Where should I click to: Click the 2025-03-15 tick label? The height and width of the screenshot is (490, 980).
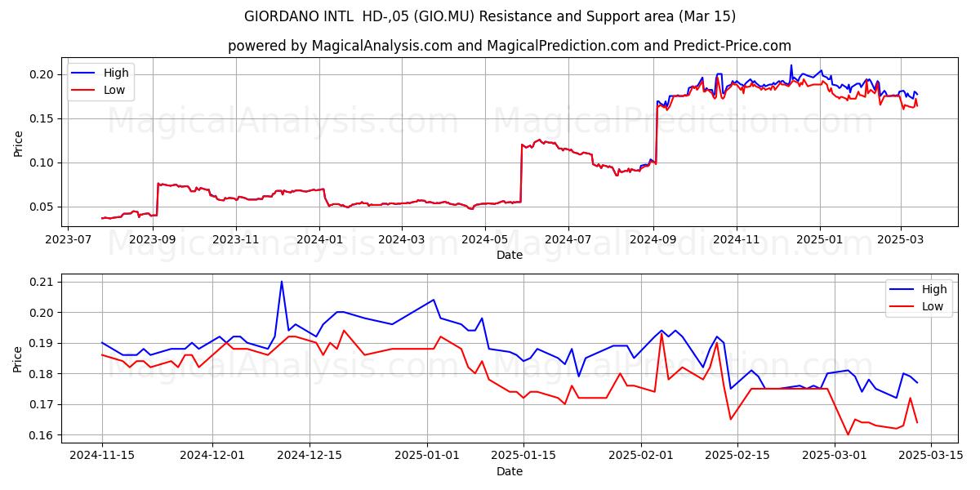click(931, 456)
